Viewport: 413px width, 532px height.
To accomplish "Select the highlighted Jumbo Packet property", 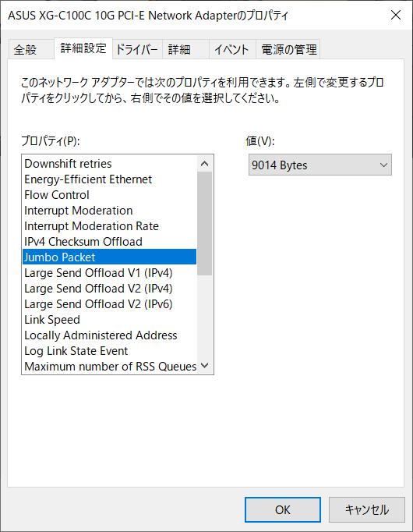I will (109, 257).
